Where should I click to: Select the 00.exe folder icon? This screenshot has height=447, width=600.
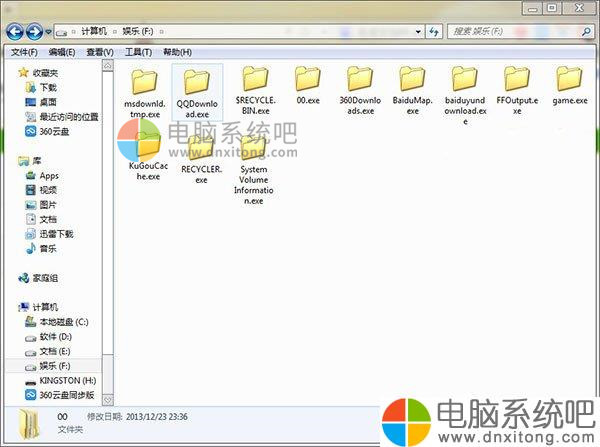coord(308,78)
